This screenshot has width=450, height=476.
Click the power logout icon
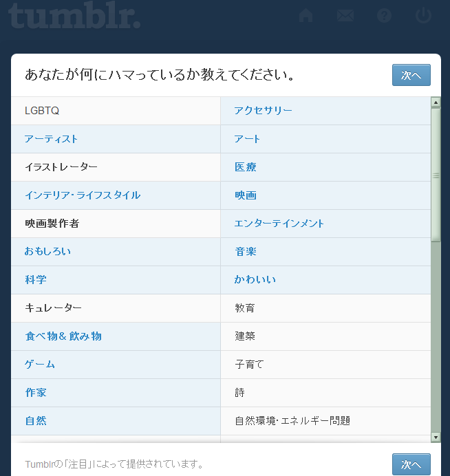click(423, 16)
